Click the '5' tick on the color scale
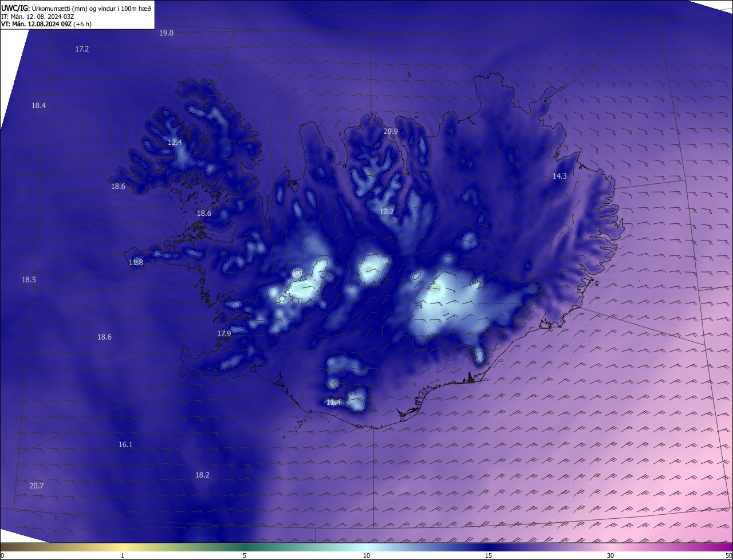 click(x=245, y=555)
